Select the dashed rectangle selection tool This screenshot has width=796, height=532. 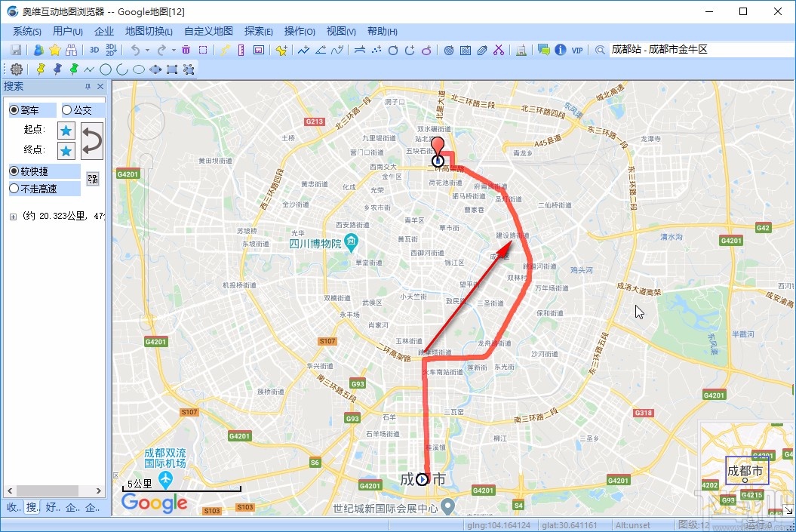[203, 50]
